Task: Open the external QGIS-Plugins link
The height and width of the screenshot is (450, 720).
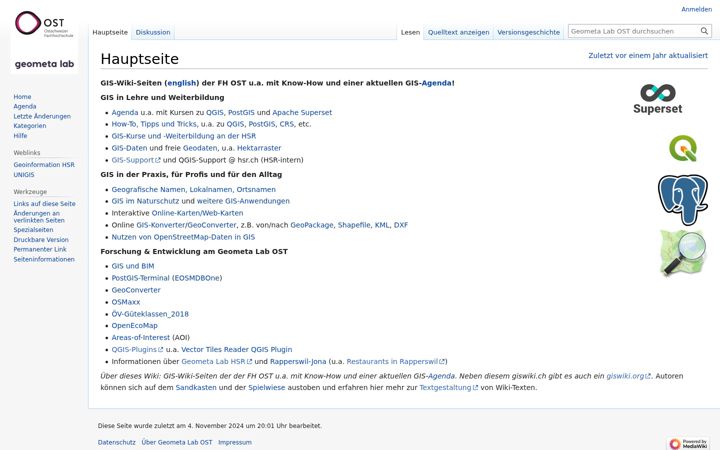Action: point(137,349)
